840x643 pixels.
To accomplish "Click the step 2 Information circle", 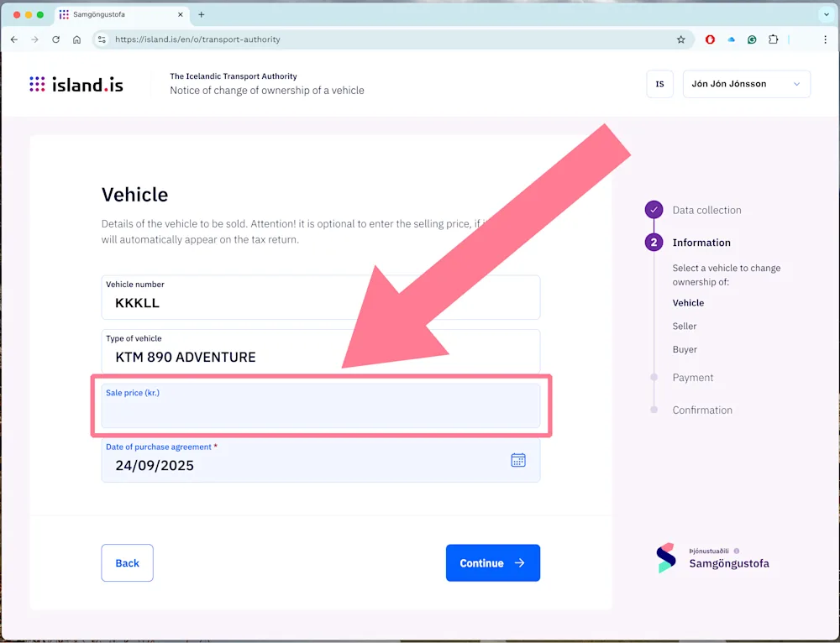I will pyautogui.click(x=654, y=242).
